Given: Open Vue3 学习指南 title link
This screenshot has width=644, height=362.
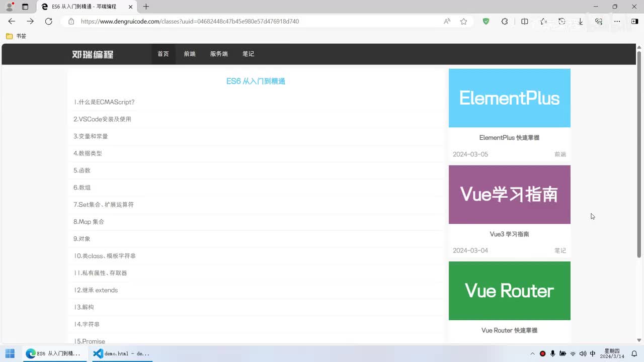Looking at the screenshot, I should pos(509,234).
